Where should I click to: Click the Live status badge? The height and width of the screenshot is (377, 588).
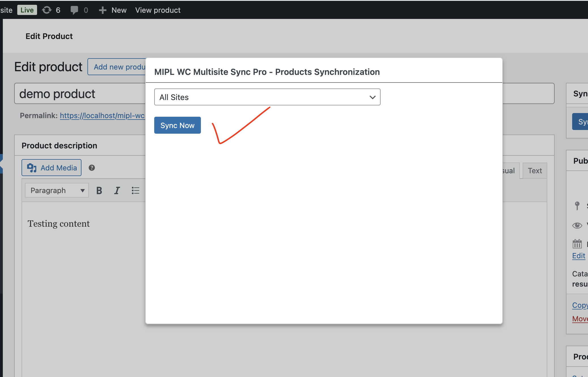point(27,10)
